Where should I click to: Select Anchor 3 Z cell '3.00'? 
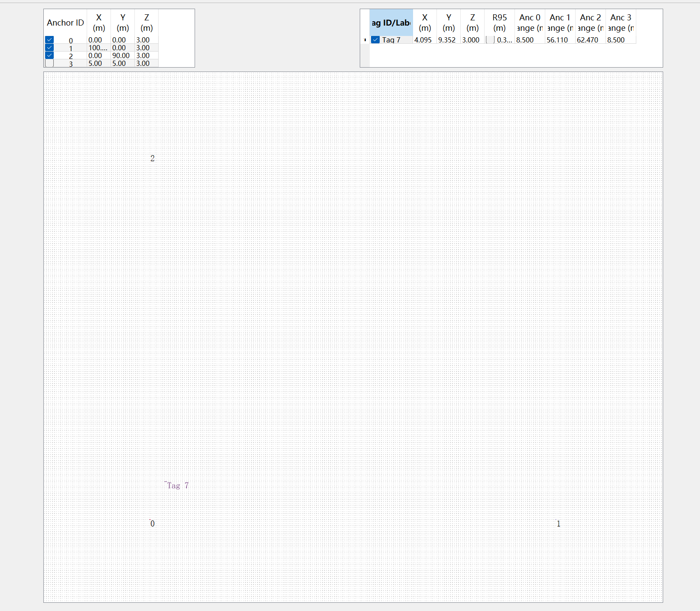(147, 63)
